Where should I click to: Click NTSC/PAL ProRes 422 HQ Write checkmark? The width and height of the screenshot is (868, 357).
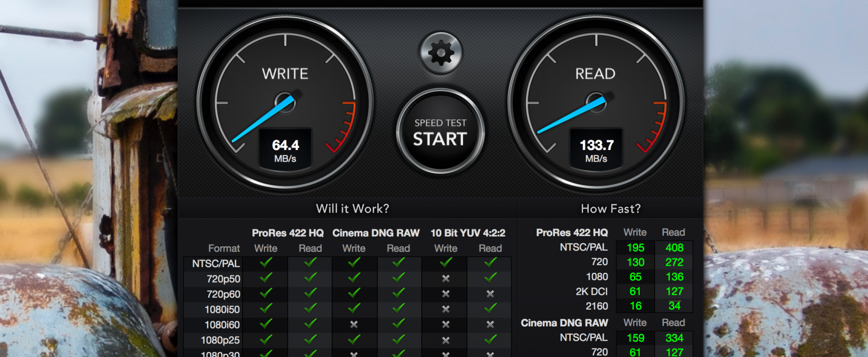click(266, 263)
